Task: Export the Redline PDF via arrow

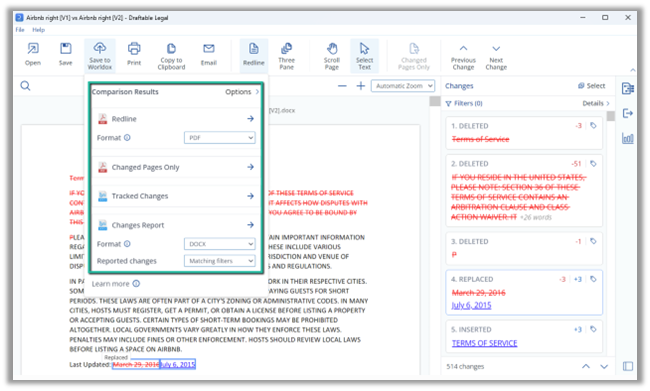Action: pos(250,119)
